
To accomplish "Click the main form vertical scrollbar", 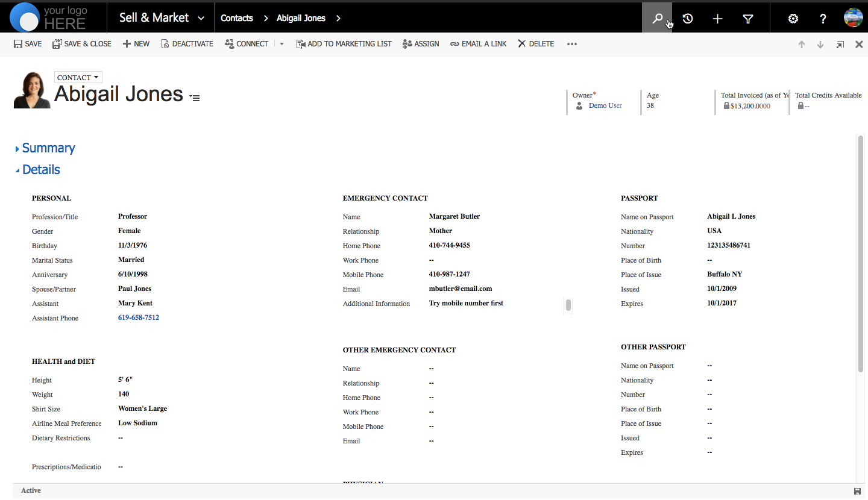I will click(x=860, y=253).
